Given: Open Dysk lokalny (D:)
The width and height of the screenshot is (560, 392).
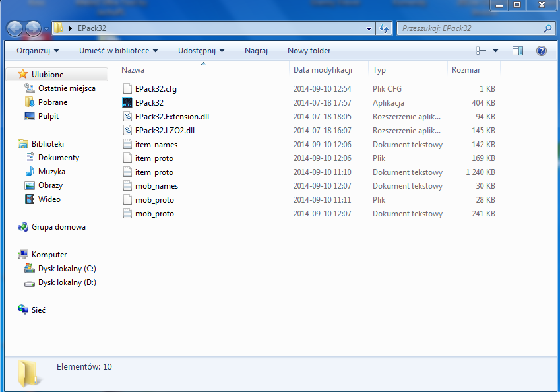Looking at the screenshot, I should click(67, 282).
